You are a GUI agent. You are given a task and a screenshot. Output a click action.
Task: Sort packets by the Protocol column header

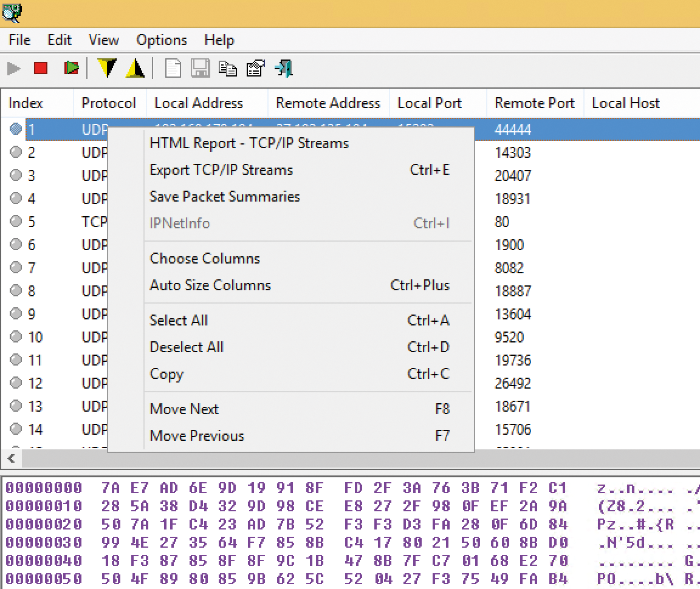tap(109, 103)
